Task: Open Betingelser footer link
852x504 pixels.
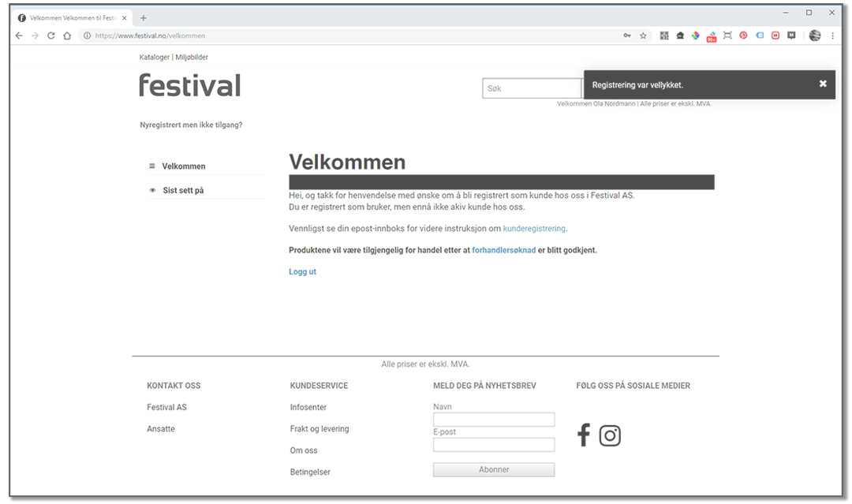Action: [310, 472]
